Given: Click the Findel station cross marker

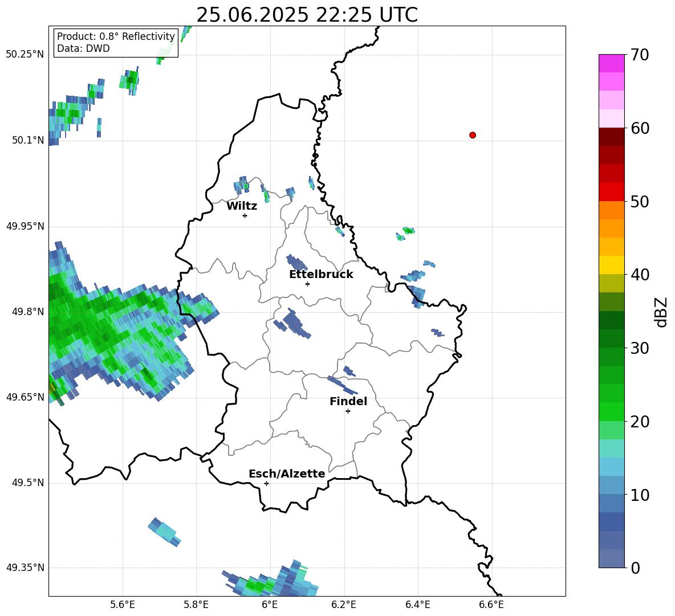Looking at the screenshot, I should [x=348, y=411].
